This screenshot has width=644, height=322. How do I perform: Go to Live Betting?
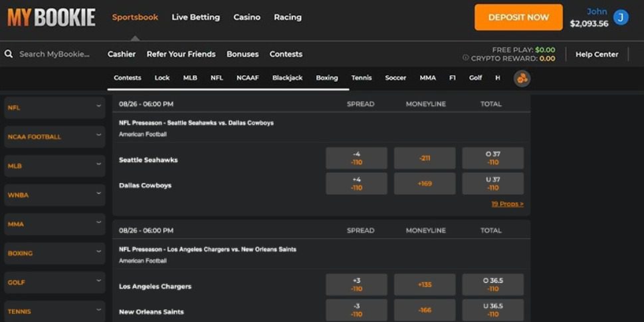(196, 17)
